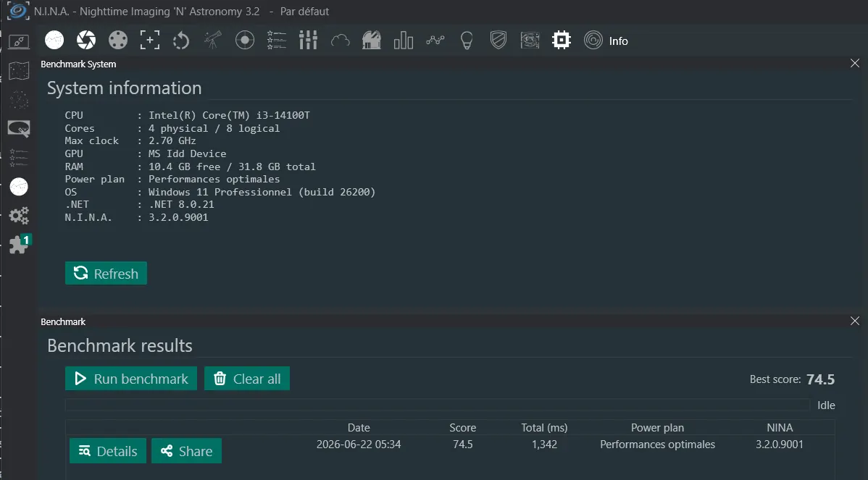Click the Cores 4 physical line
Viewport: 868px width, 480px height.
click(x=172, y=128)
